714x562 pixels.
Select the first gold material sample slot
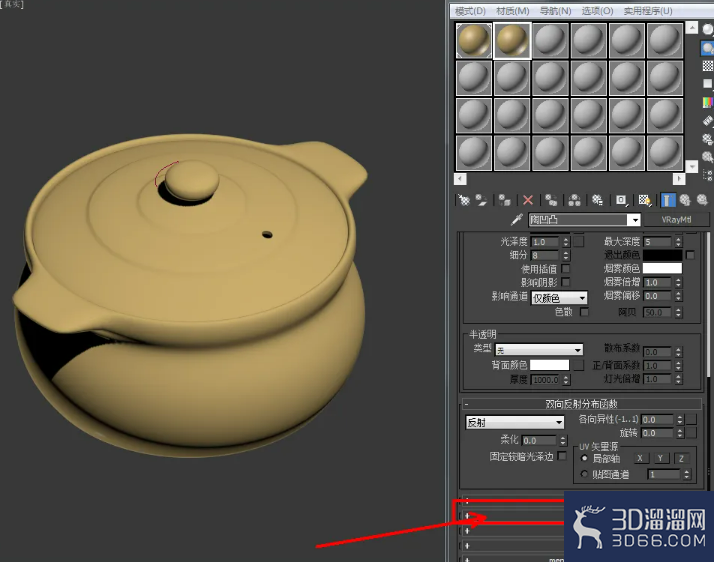coord(474,41)
